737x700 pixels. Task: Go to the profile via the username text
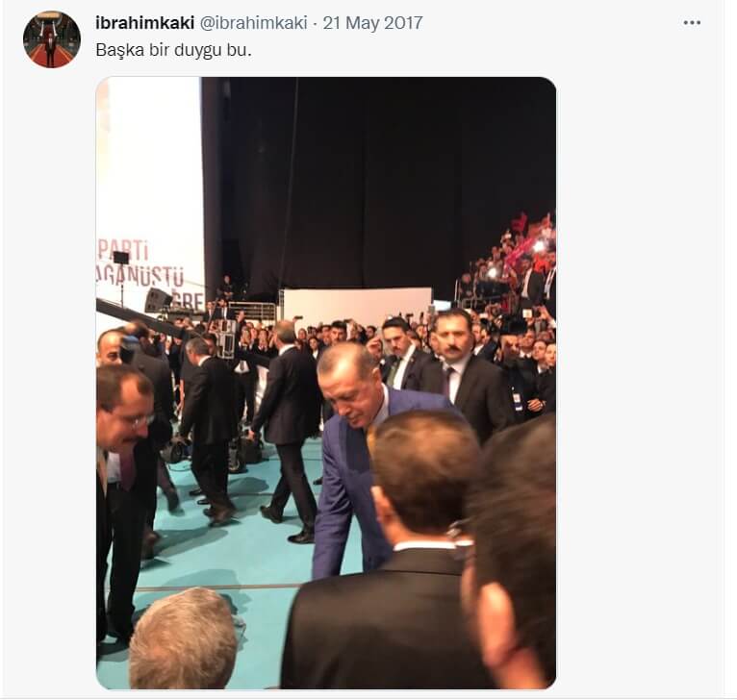(144, 23)
